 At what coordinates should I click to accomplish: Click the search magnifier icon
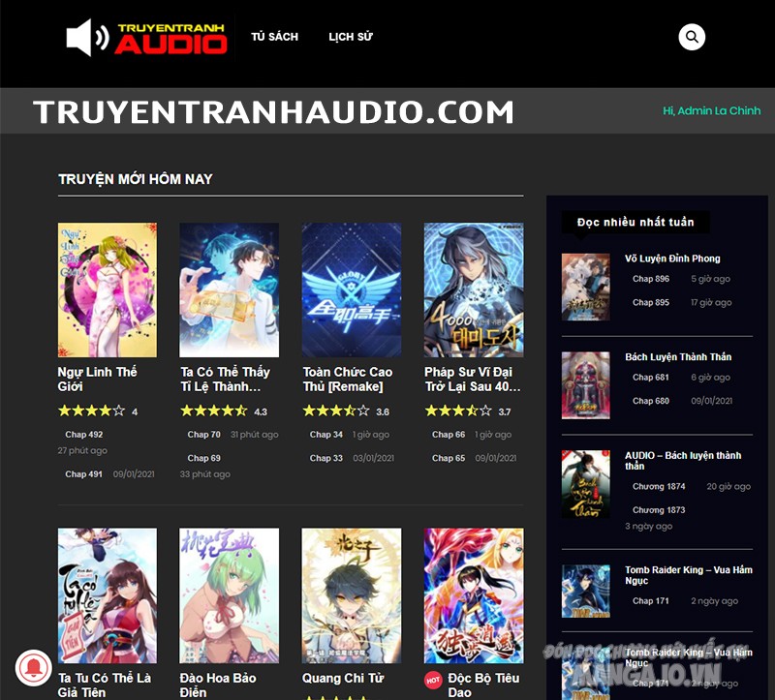point(692,37)
